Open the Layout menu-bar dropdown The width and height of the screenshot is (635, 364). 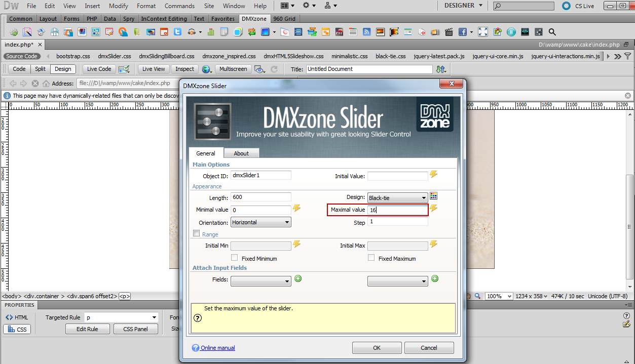(287, 6)
